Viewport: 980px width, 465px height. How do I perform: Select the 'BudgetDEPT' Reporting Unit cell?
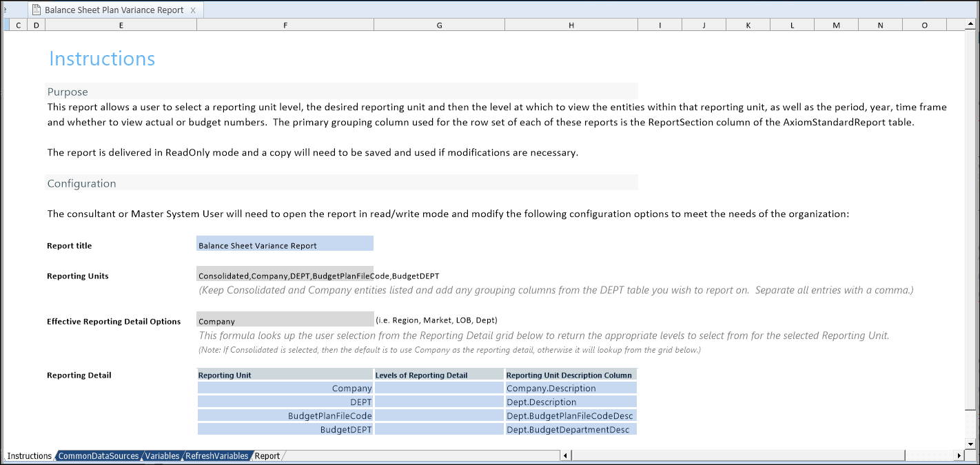pos(285,430)
